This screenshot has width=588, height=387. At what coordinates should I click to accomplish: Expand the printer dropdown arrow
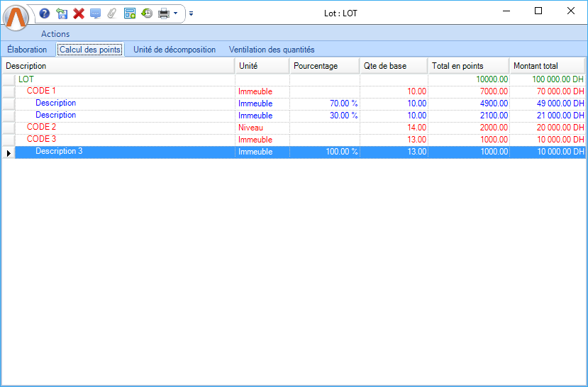click(x=175, y=13)
